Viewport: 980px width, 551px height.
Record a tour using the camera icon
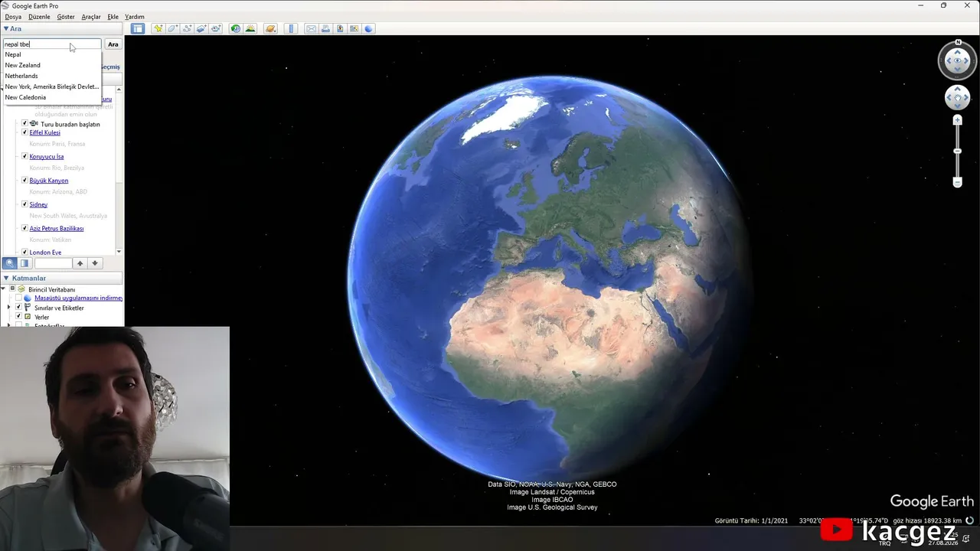[x=216, y=29]
